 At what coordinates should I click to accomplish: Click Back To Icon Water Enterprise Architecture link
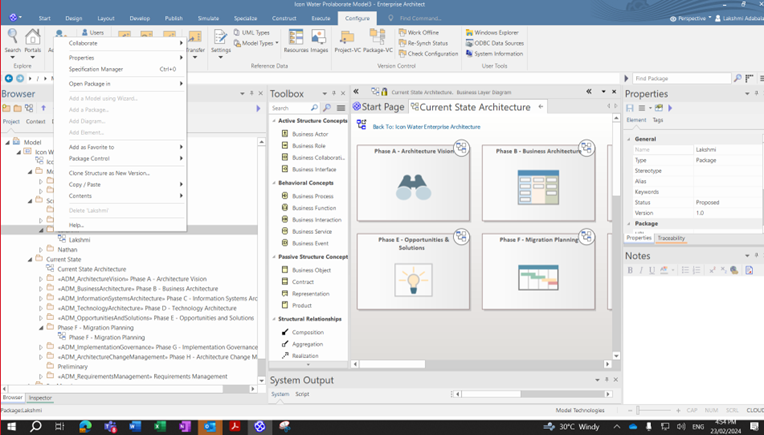[426, 127]
